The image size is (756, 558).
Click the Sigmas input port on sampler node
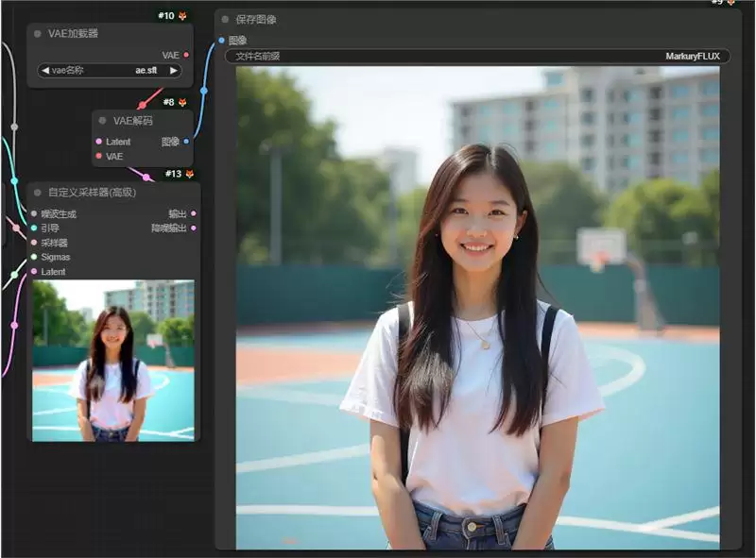[x=34, y=257]
